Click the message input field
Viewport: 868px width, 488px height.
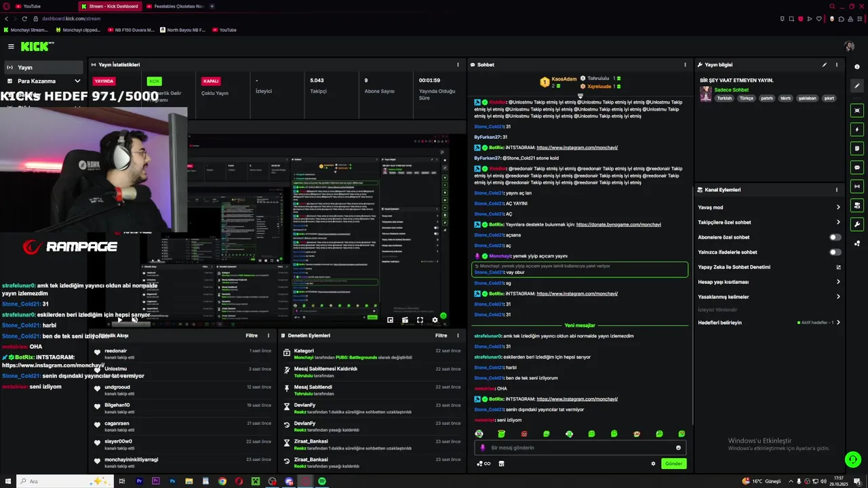[581, 448]
